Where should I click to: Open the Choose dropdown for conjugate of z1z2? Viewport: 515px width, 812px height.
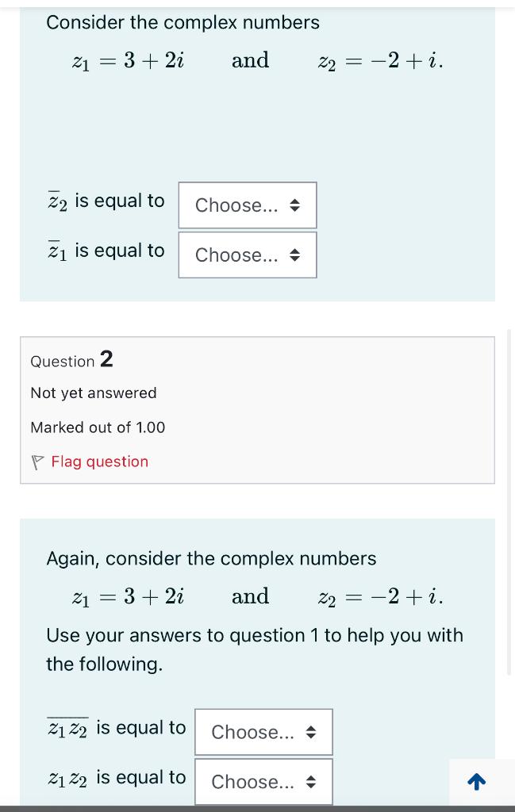click(263, 731)
